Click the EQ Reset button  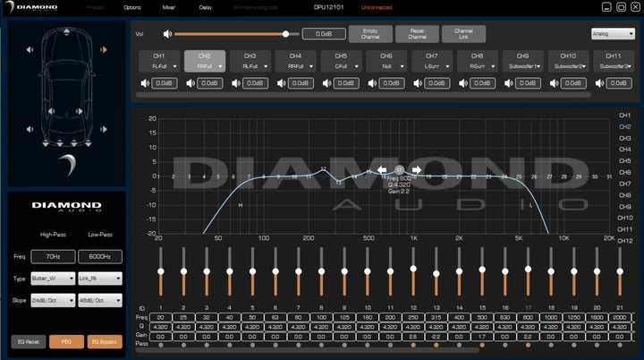coord(29,341)
